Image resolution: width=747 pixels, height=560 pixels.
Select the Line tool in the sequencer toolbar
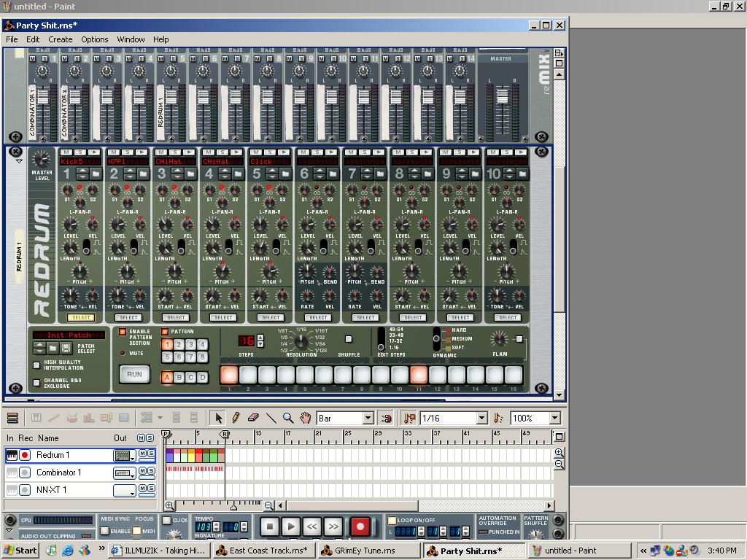point(271,418)
